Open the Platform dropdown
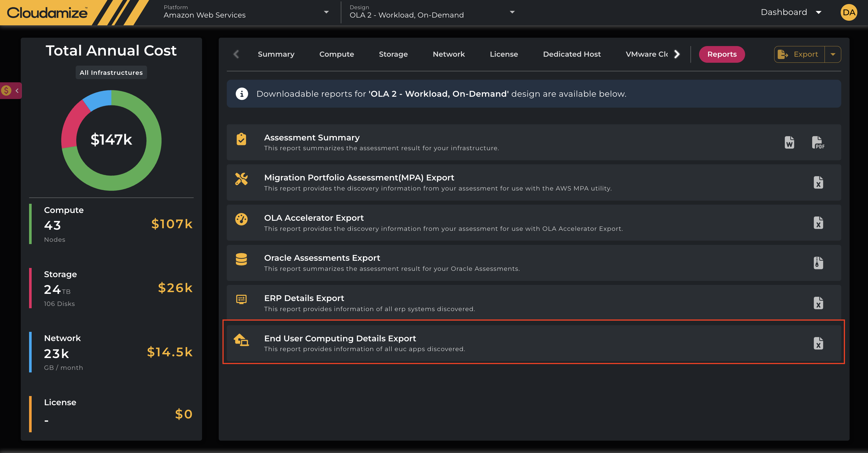868x453 pixels. (246, 12)
